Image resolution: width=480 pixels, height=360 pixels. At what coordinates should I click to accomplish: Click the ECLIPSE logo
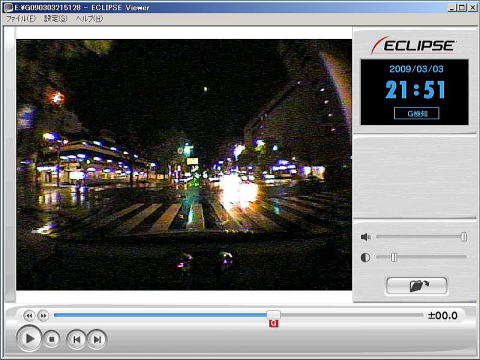[413, 45]
